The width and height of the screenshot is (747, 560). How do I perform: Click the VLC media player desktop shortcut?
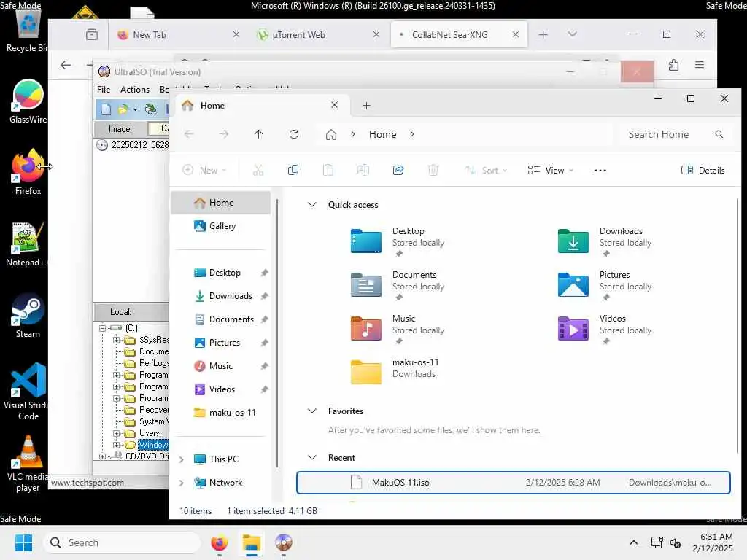point(28,464)
